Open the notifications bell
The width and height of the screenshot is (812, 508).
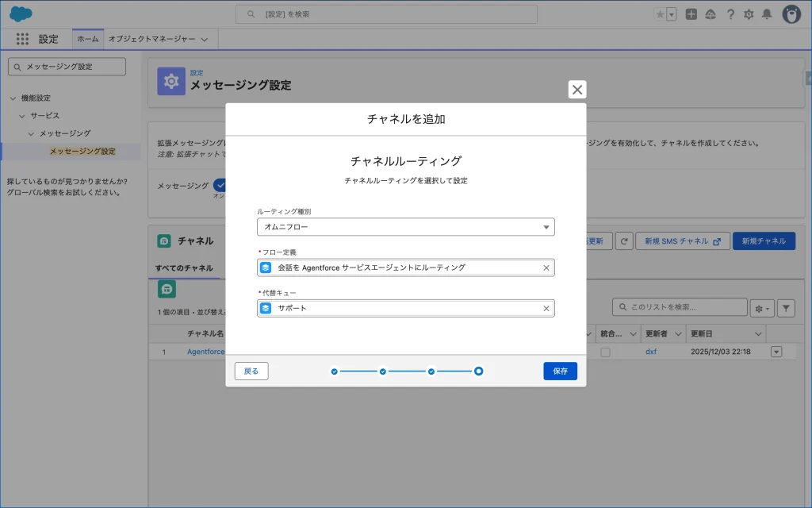(767, 14)
